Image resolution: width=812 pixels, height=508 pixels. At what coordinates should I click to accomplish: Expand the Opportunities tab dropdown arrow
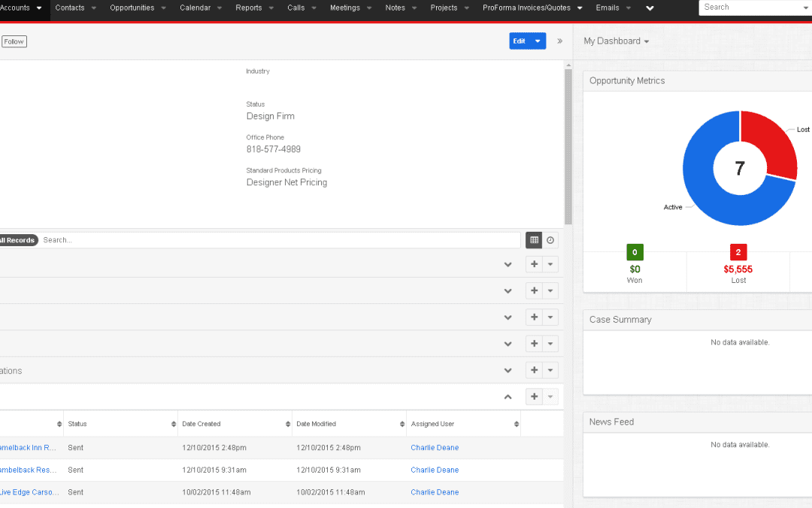point(164,8)
